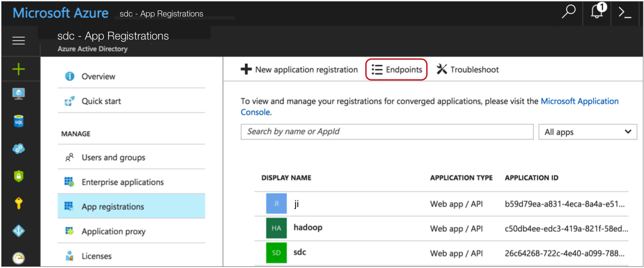Open Quick start menu item

point(101,101)
